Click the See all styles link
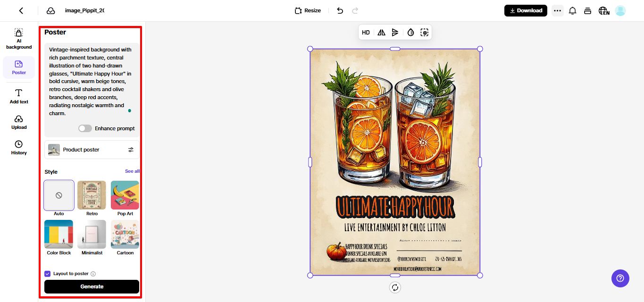This screenshot has height=302, width=644. [132, 171]
